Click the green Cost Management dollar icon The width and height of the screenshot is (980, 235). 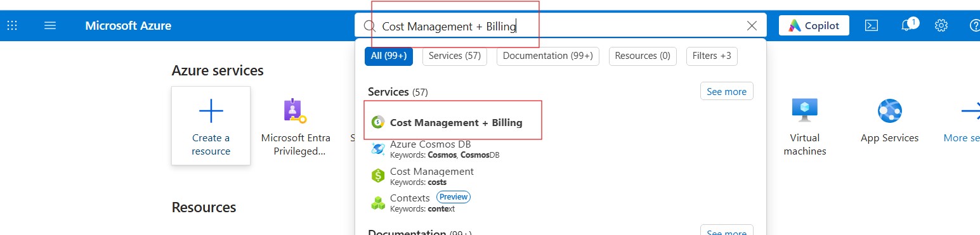point(378,175)
